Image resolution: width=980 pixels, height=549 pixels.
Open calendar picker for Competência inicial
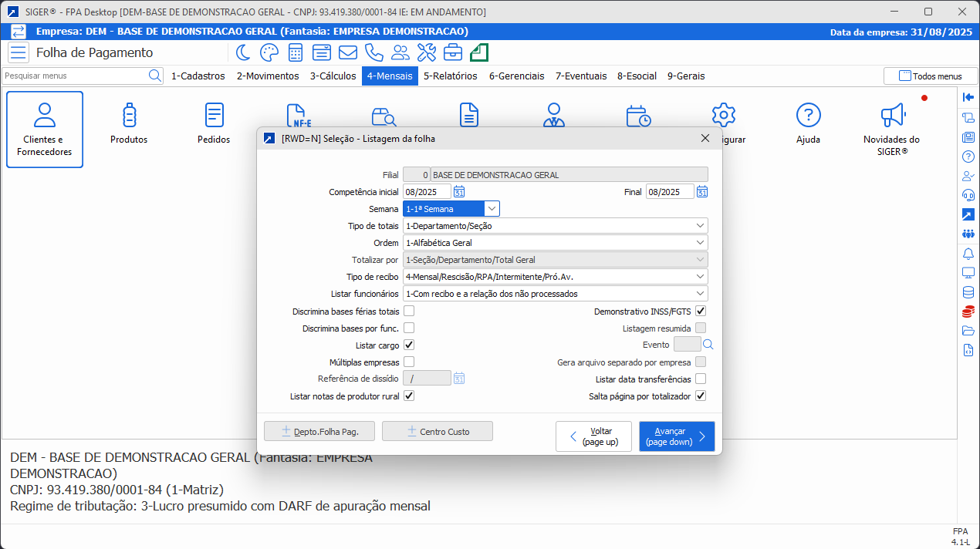click(x=458, y=192)
